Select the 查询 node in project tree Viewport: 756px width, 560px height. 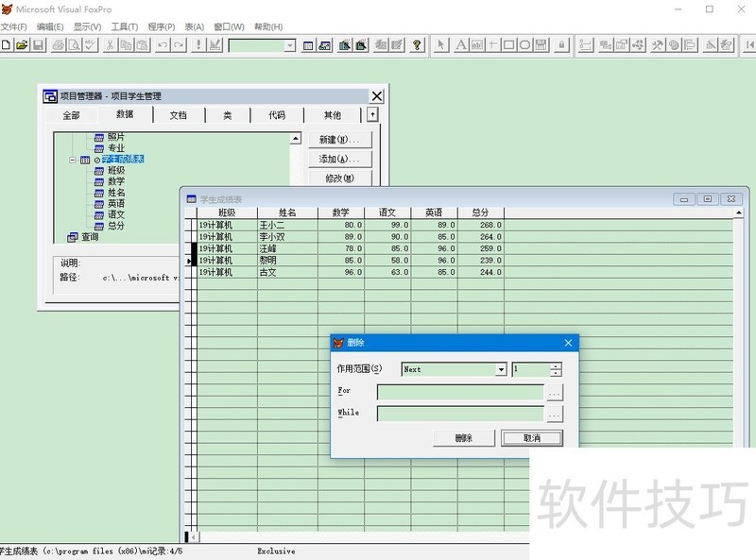(x=90, y=237)
